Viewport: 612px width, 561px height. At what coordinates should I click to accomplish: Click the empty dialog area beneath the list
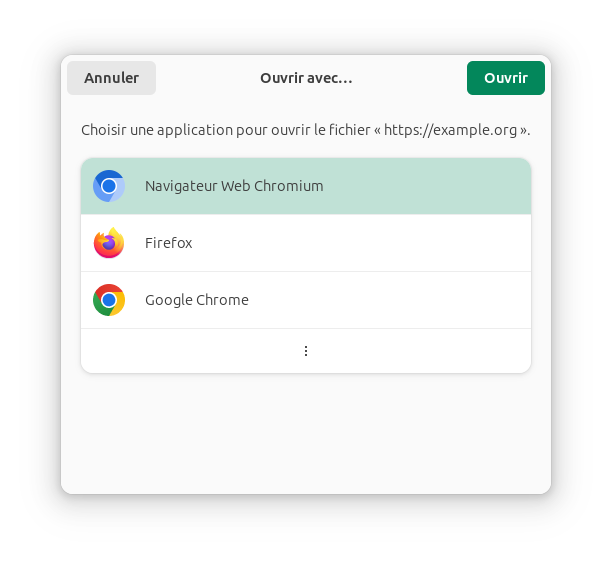[x=306, y=433]
